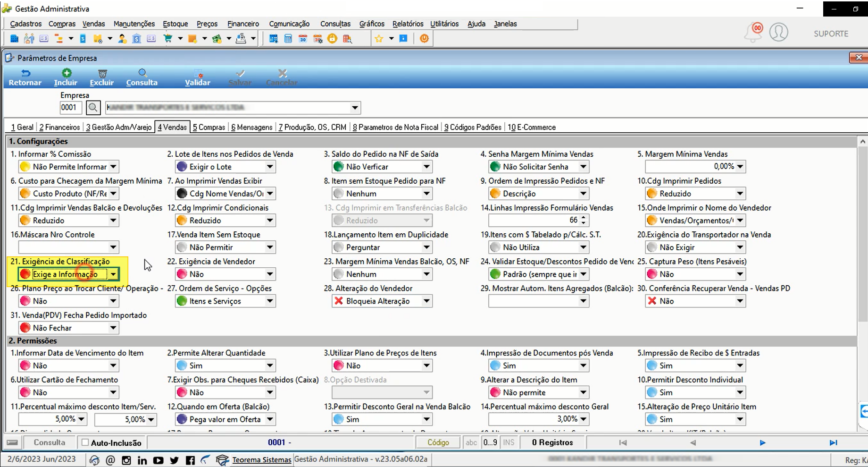Viewport: 868px width, 467px height.
Task: Click the Retornar toolbar icon
Action: click(25, 73)
